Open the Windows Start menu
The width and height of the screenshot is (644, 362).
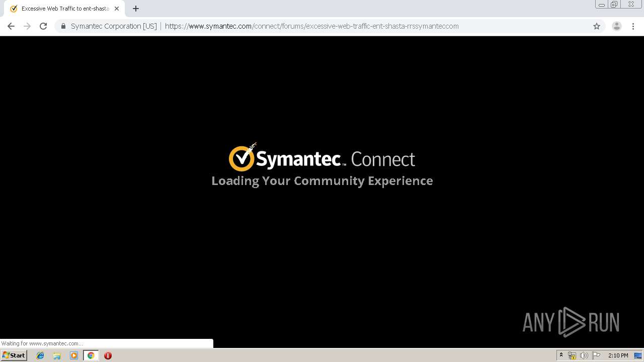click(x=14, y=355)
